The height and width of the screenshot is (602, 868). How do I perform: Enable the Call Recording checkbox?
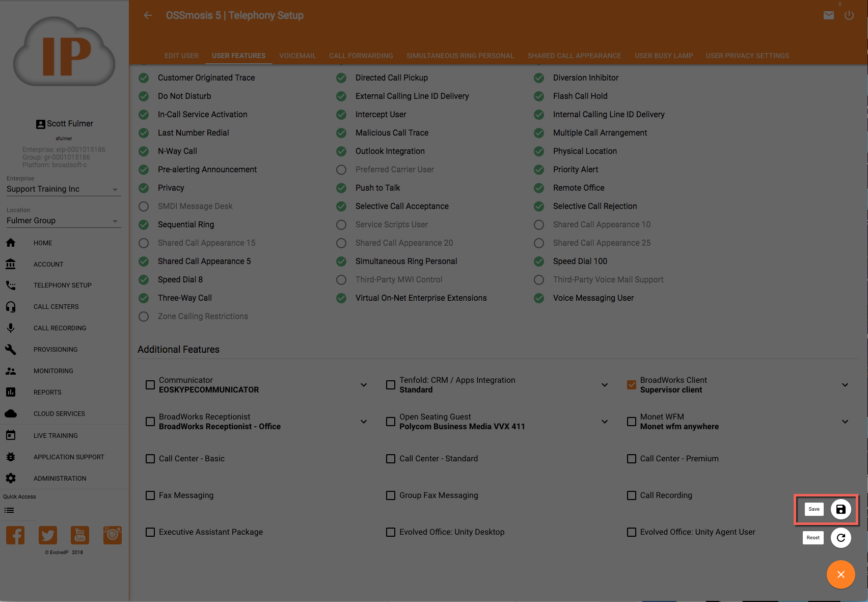tap(632, 495)
